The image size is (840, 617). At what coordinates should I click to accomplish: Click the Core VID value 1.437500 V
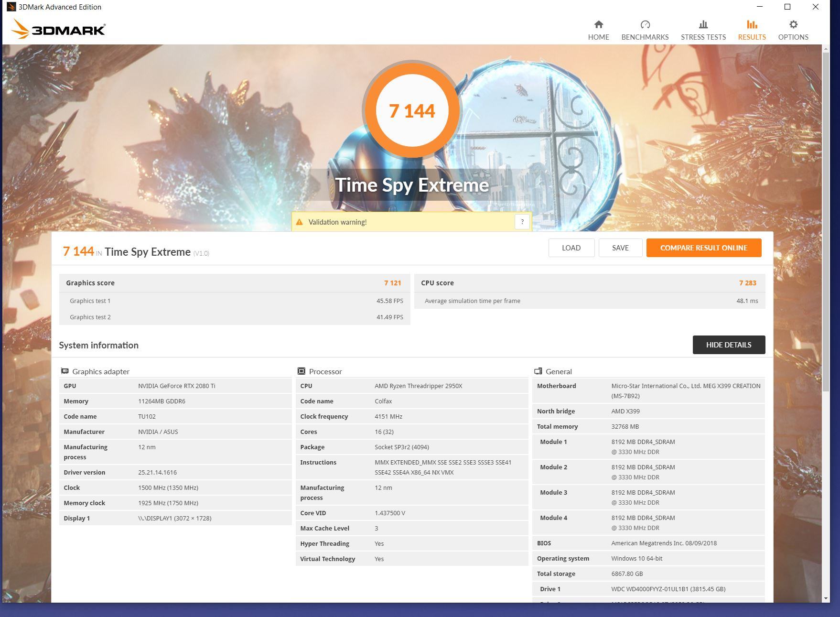click(390, 513)
